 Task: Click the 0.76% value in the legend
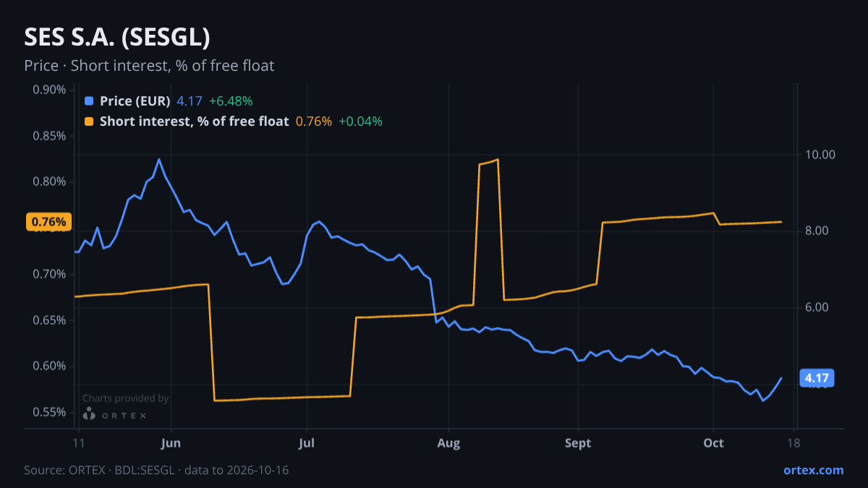314,121
